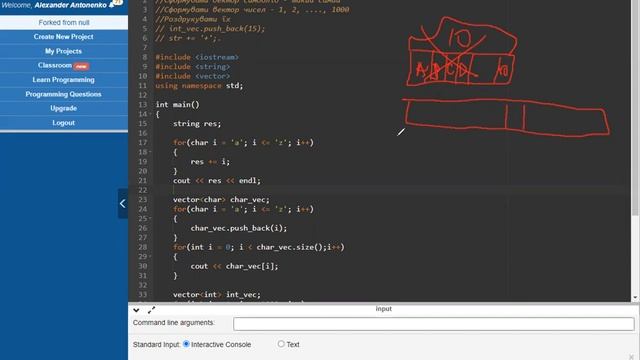Click the 'input' panel title
Image resolution: width=640 pixels, height=360 pixels.
coord(384,309)
